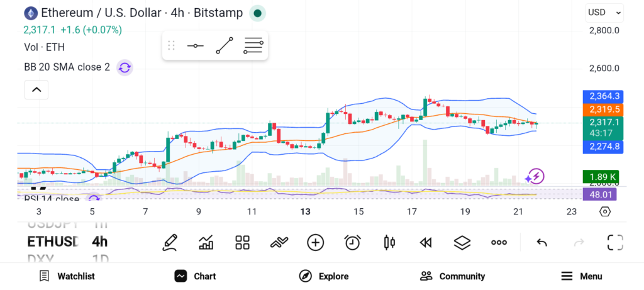Screen dimensions: 644x290
Task: Collapse the indicator legend with chevron
Action: point(36,91)
